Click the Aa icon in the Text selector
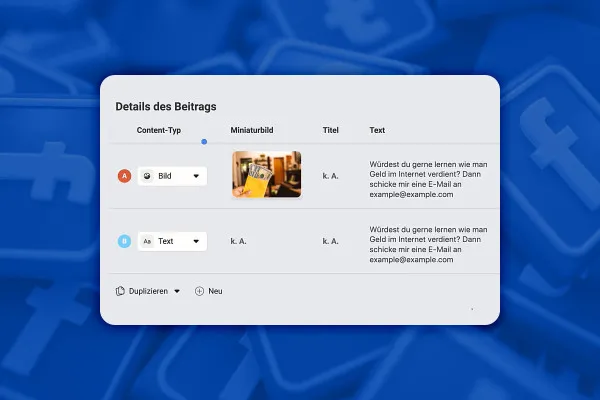This screenshot has height=400, width=600. point(147,241)
